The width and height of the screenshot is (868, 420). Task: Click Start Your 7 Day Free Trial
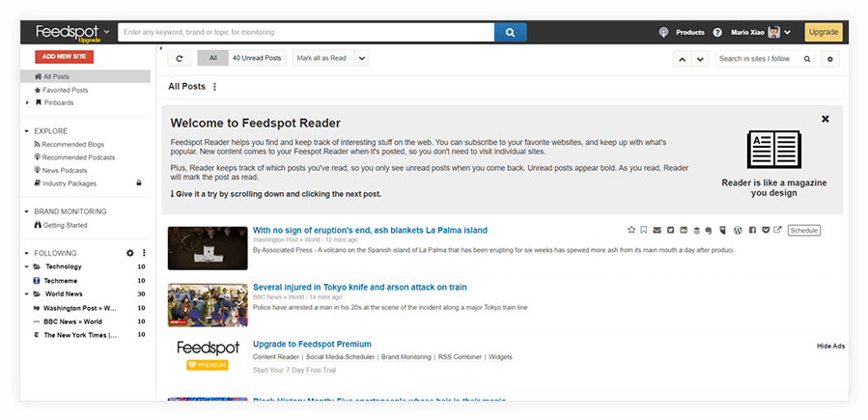click(x=294, y=370)
